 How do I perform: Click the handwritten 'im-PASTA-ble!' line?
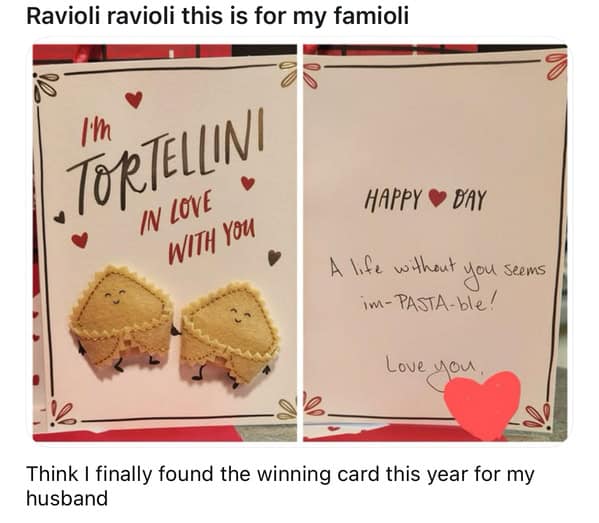click(428, 303)
